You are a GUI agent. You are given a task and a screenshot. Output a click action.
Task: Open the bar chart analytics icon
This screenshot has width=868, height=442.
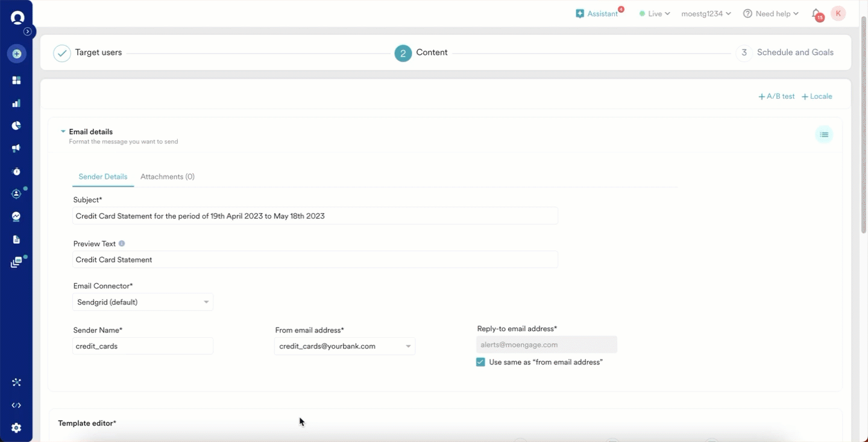click(16, 104)
